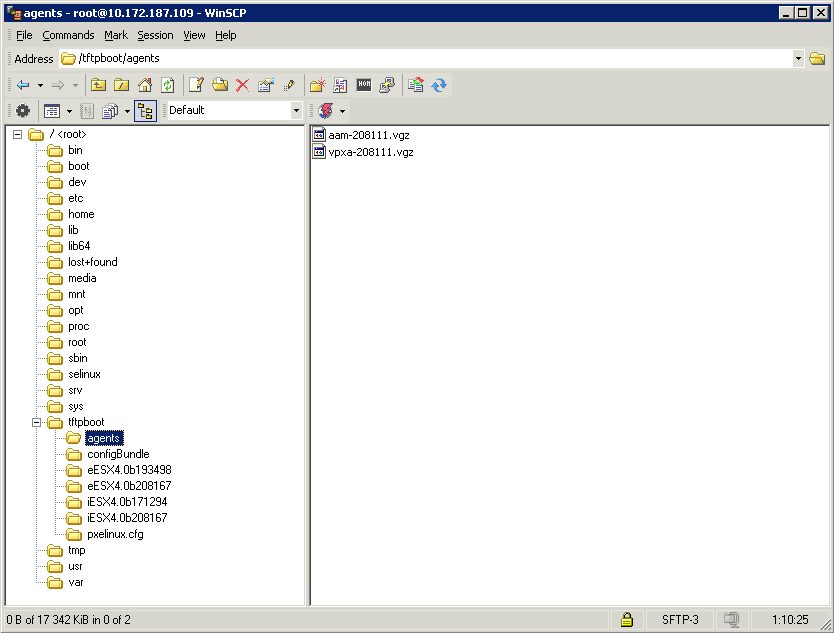The width and height of the screenshot is (834, 633).
Task: Toggle the directory tree panel button
Action: tap(145, 111)
